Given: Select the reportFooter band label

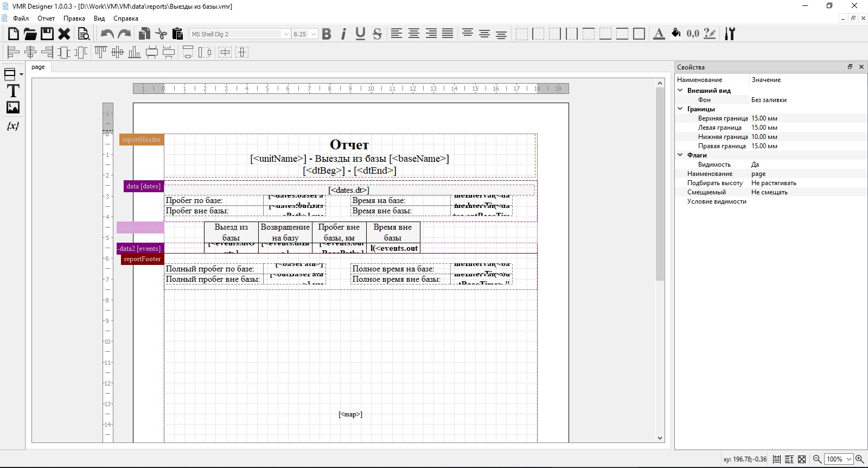Looking at the screenshot, I should (142, 259).
